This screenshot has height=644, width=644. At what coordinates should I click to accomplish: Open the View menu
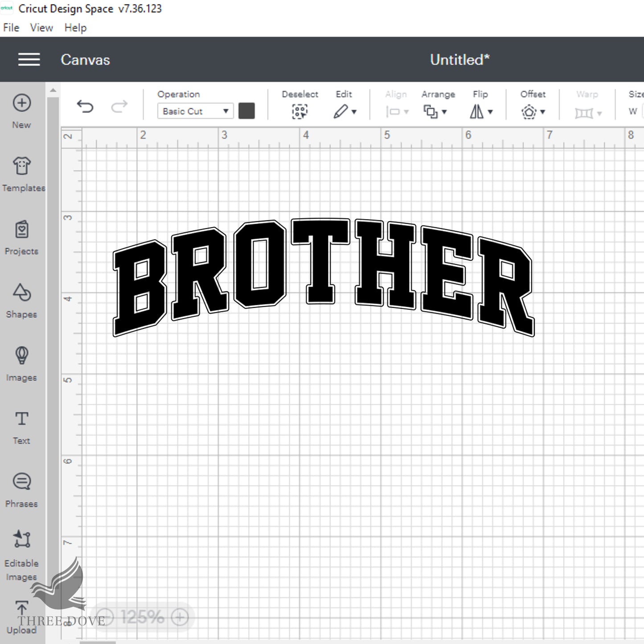(x=41, y=28)
